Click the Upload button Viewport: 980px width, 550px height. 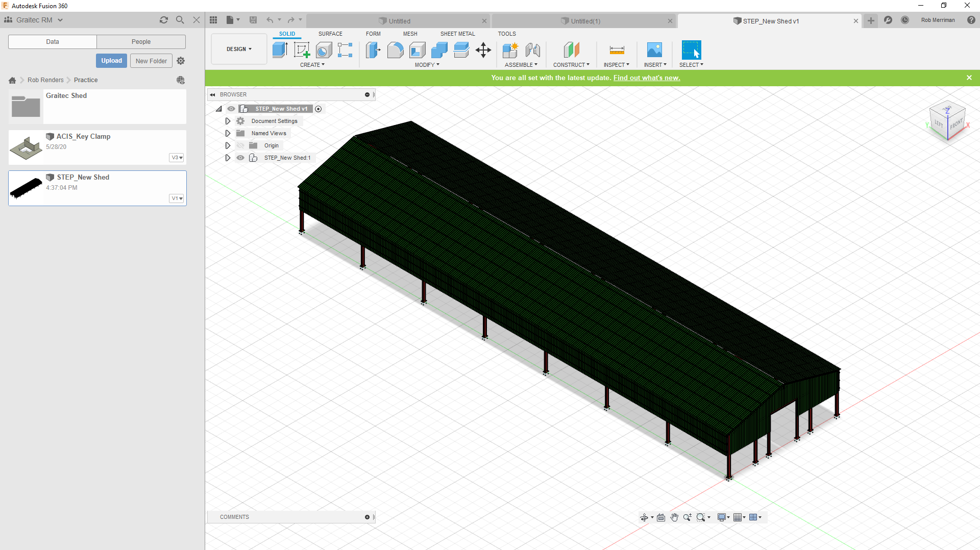click(111, 60)
